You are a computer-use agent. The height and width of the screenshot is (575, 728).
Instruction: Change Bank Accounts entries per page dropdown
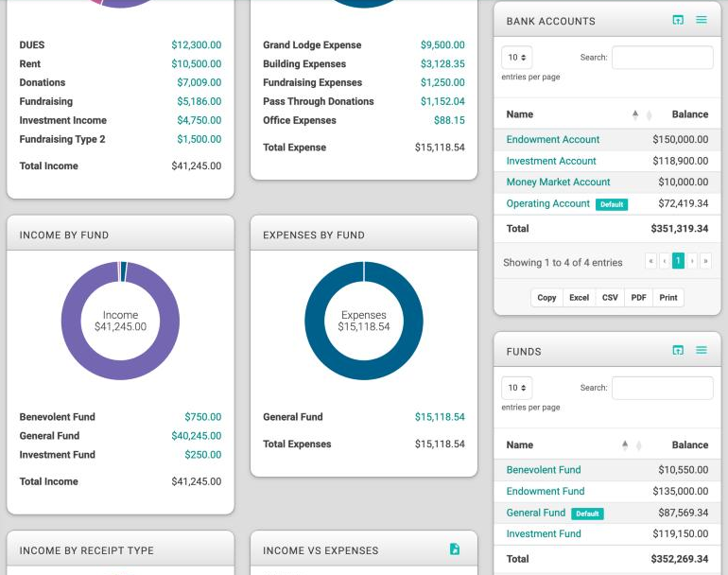(517, 58)
